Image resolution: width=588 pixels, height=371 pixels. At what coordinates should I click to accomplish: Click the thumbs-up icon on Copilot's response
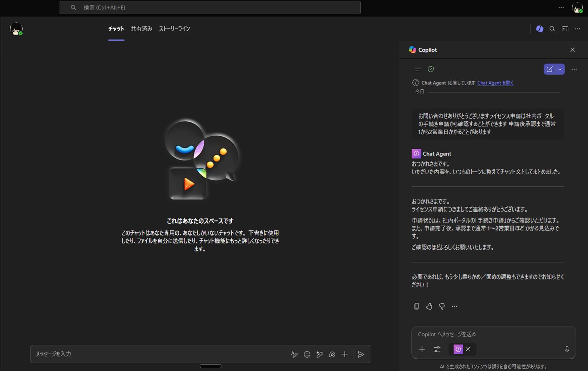[x=429, y=306]
